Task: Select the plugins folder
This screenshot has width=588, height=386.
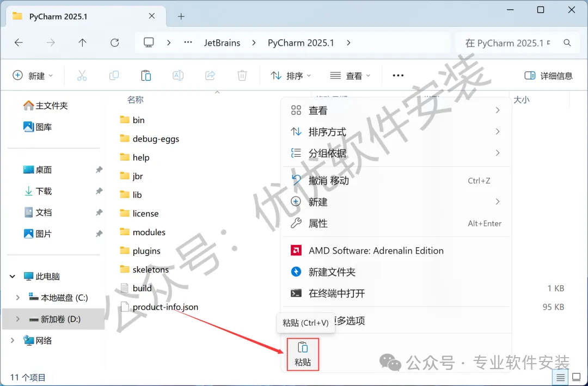Action: click(140, 251)
